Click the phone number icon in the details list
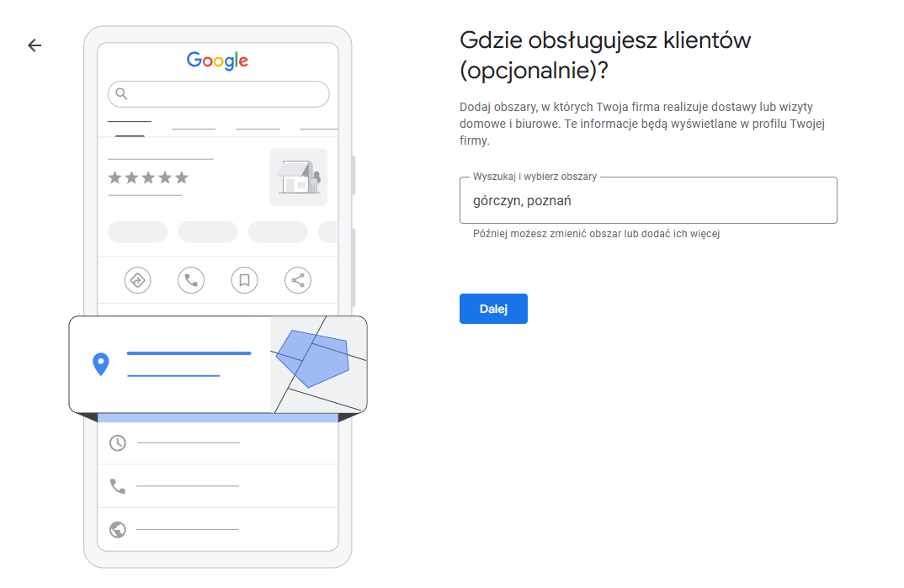This screenshot has height=588, width=904. tap(118, 486)
